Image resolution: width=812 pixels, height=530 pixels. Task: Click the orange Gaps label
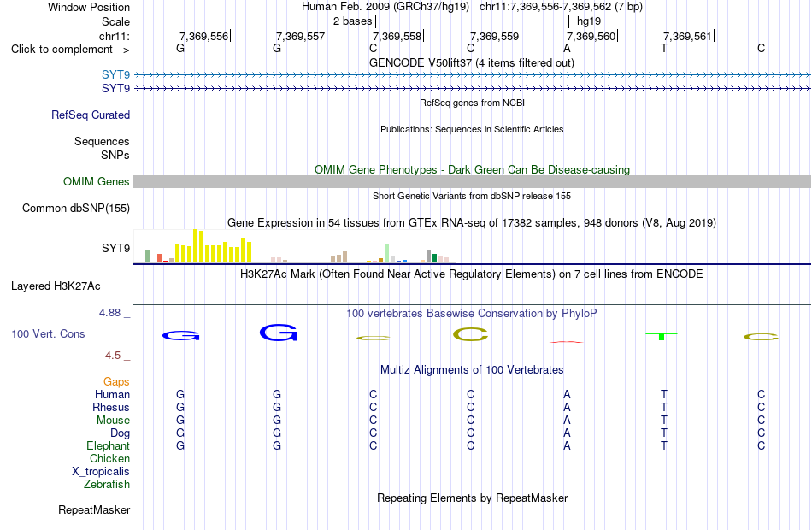(x=116, y=382)
